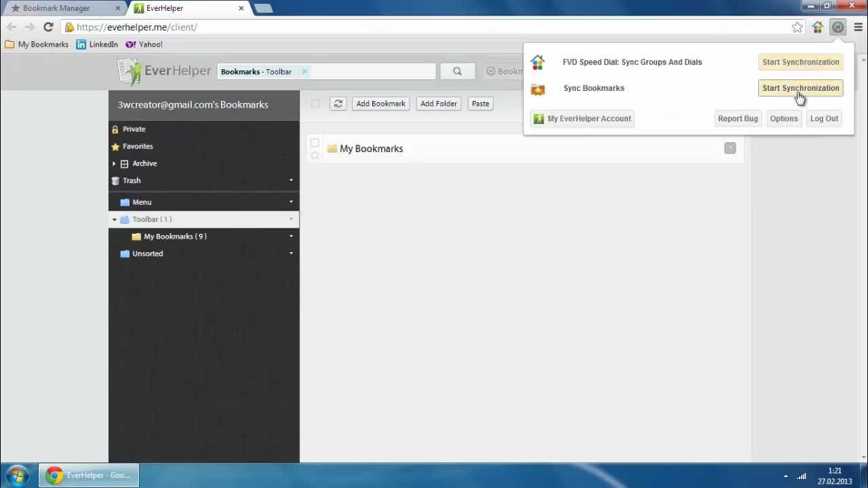
Task: Close the EverHelper tab
Action: [x=241, y=8]
